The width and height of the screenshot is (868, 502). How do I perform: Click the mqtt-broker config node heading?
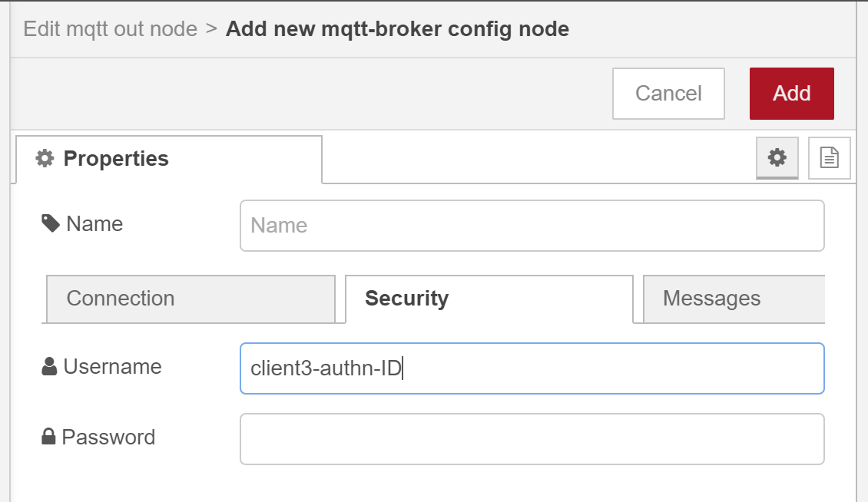(x=397, y=29)
